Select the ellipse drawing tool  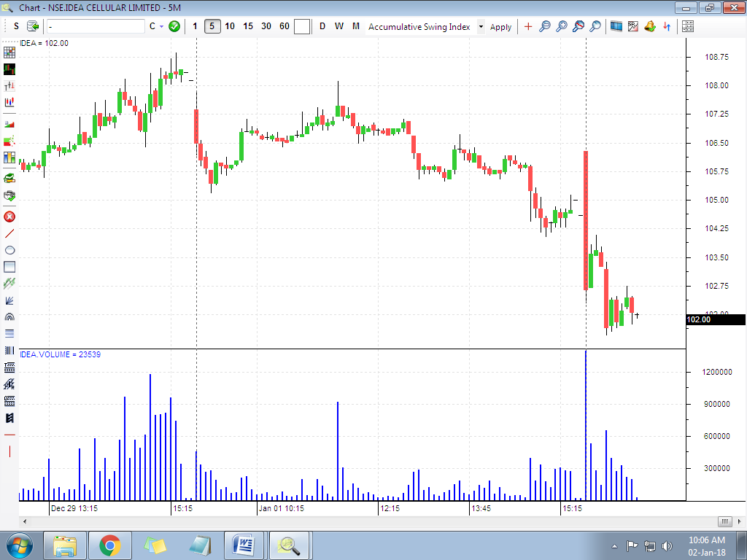point(9,250)
